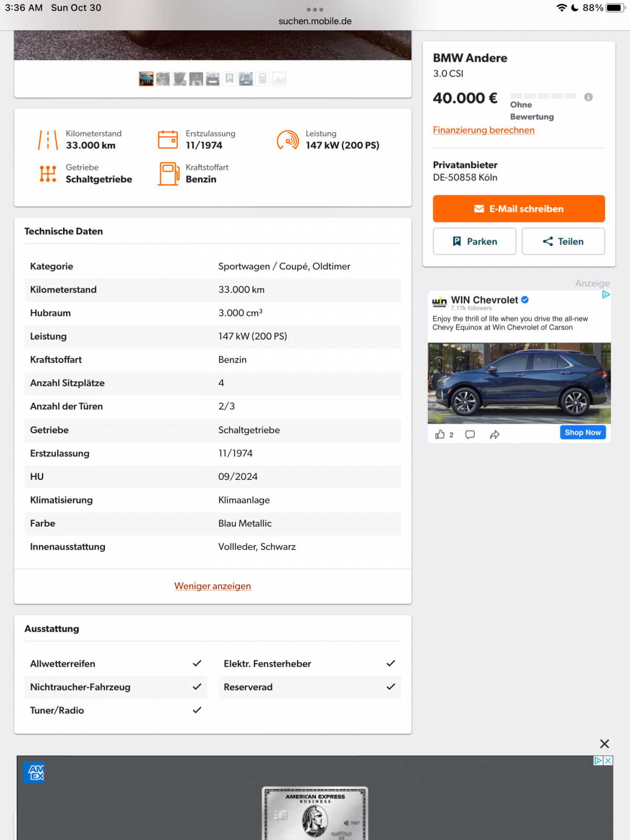The width and height of the screenshot is (630, 840).
Task: Select the calculator thumbnail icon in gallery
Action: [262, 79]
